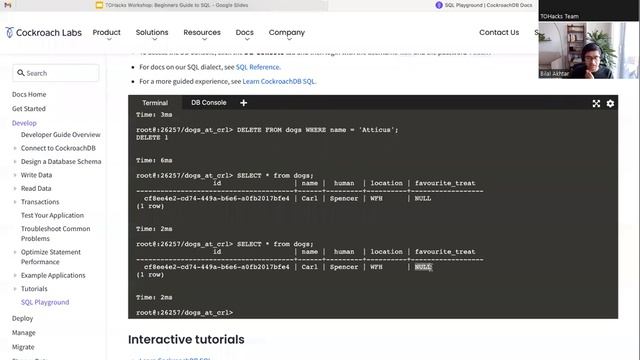Toggle terminal fullscreen expand icon

(596, 104)
